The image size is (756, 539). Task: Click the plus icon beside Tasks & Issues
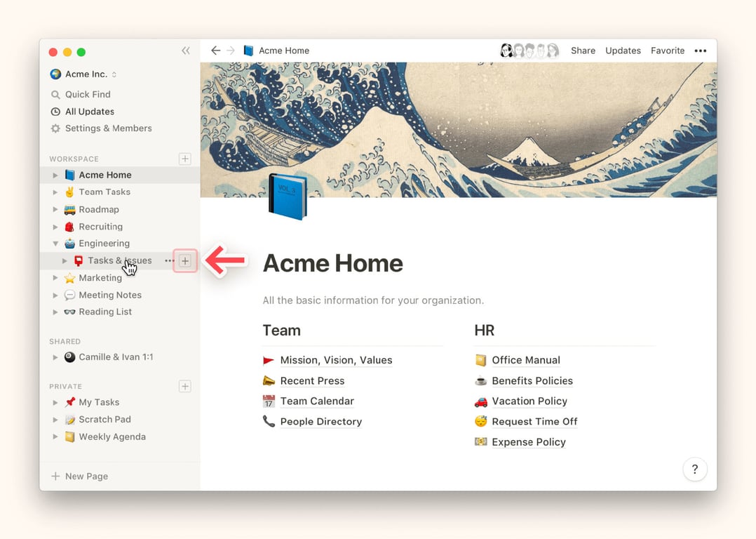(185, 261)
